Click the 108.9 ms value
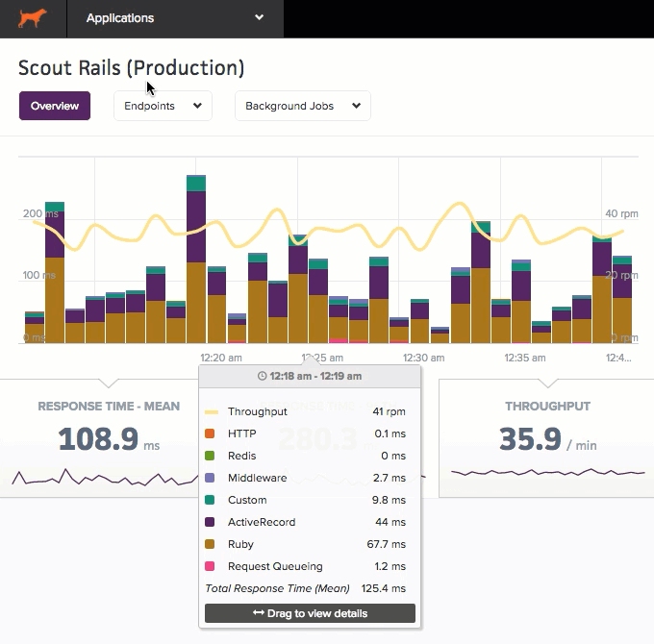Image resolution: width=654 pixels, height=644 pixels. click(x=109, y=439)
